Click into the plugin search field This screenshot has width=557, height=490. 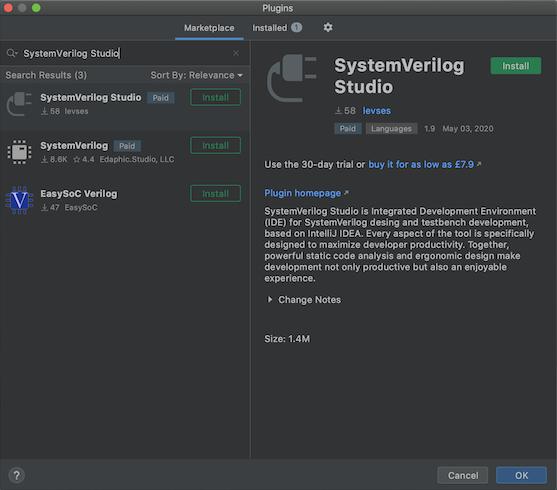point(126,53)
